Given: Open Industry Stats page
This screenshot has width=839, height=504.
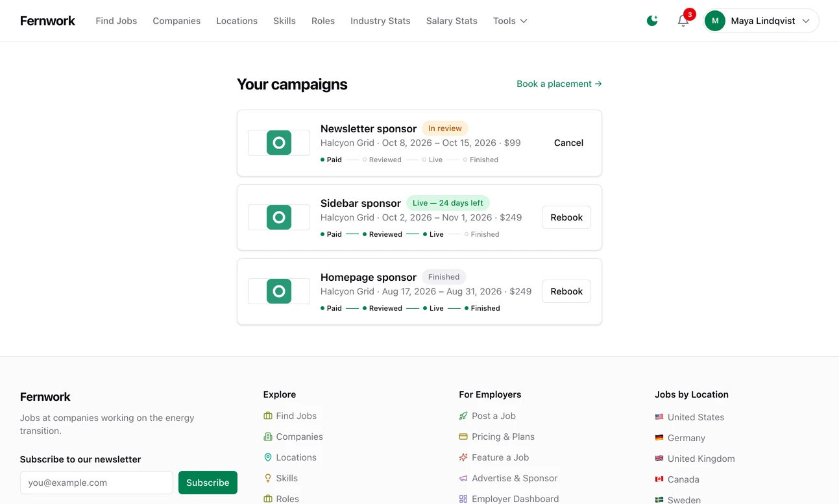Looking at the screenshot, I should pos(380,21).
